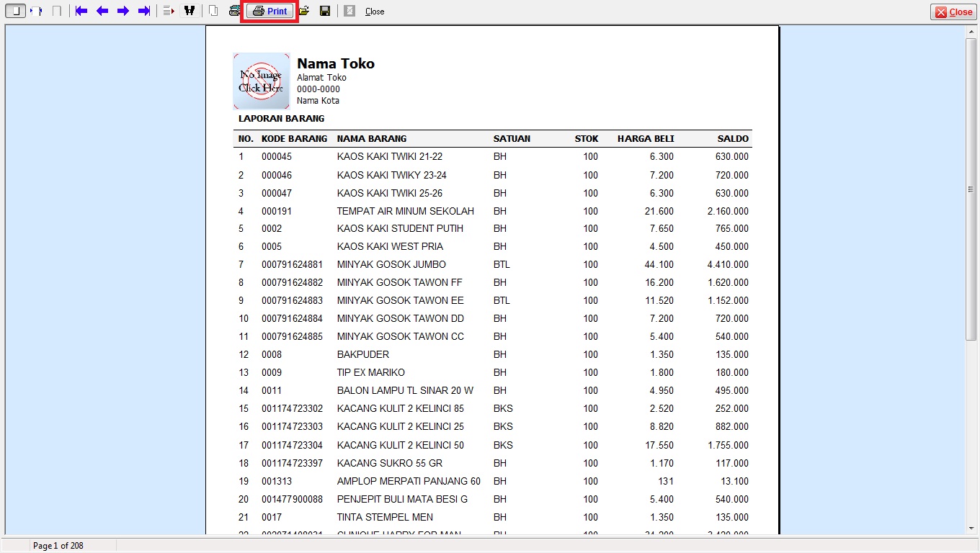The height and width of the screenshot is (553, 980).
Task: Open the go-to-page list icon
Action: pyautogui.click(x=168, y=10)
